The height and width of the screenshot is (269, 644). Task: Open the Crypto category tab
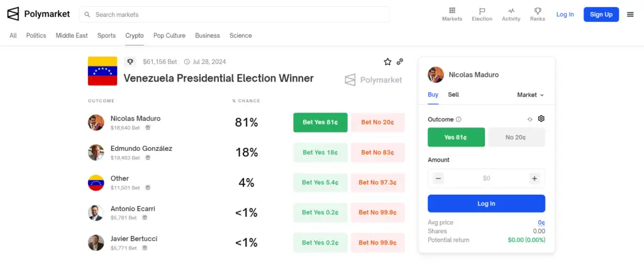click(135, 36)
